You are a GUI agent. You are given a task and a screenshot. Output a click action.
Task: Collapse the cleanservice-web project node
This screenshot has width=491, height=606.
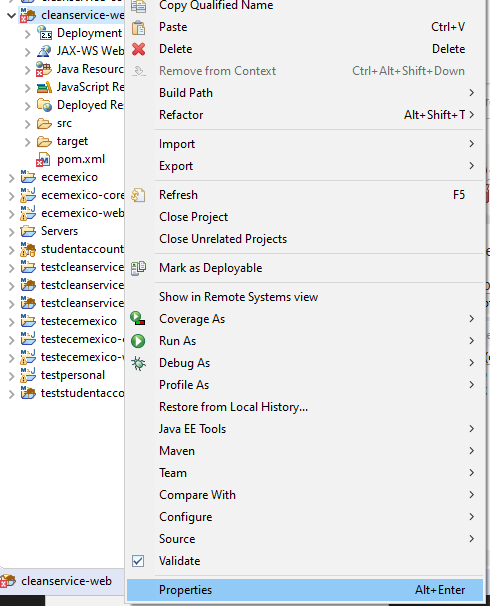pos(12,15)
